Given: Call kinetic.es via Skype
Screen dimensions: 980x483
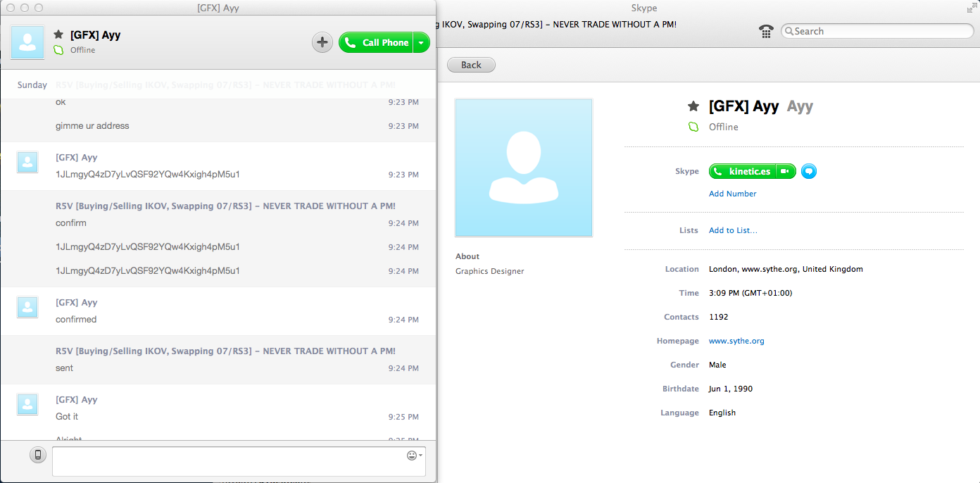Looking at the screenshot, I should point(742,171).
